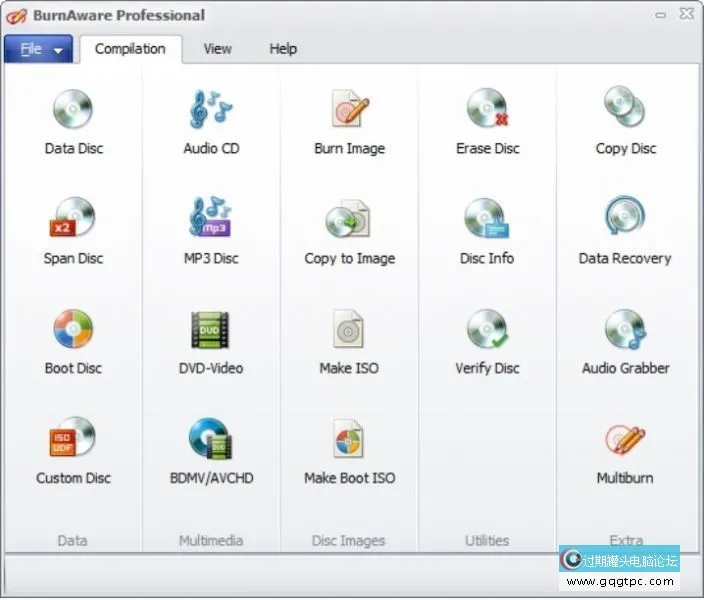Show Disc Info utility
The height and width of the screenshot is (600, 704).
[x=488, y=231]
